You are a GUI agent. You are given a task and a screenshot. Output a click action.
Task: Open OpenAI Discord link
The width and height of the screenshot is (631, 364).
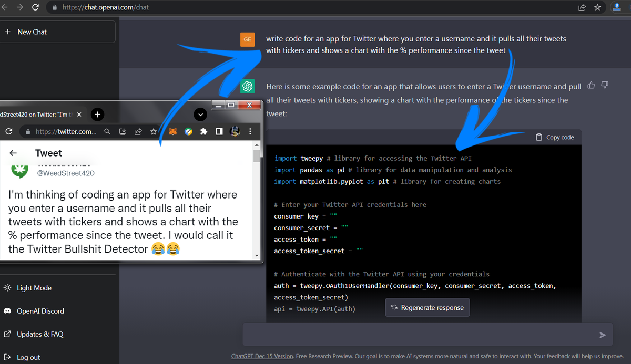coord(34,311)
